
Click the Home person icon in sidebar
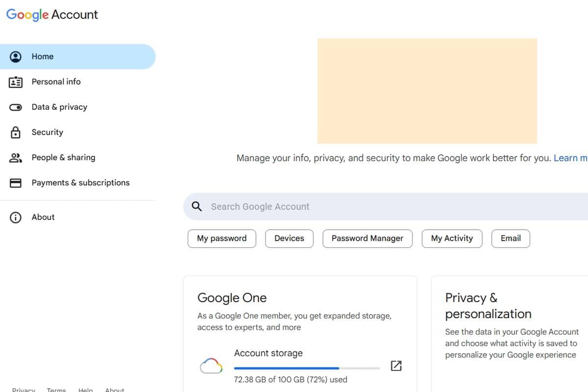16,57
